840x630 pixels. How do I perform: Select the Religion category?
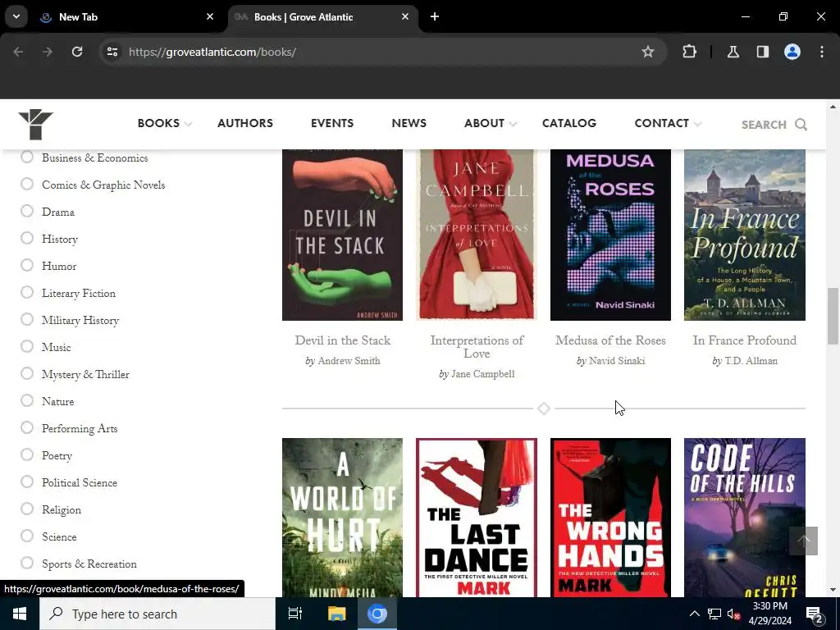click(x=27, y=509)
